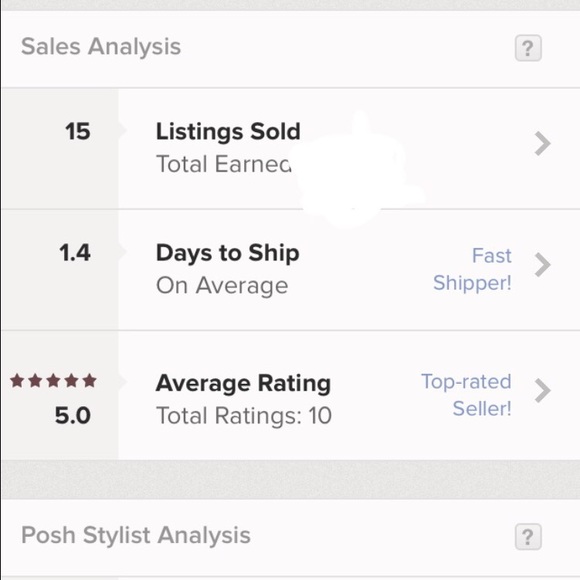Expand the Average Rating chevron arrow
The height and width of the screenshot is (580, 580).
tap(543, 391)
